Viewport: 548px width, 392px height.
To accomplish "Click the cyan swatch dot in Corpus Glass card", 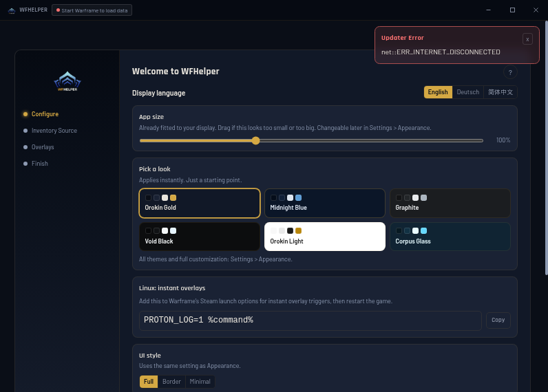I will click(423, 231).
